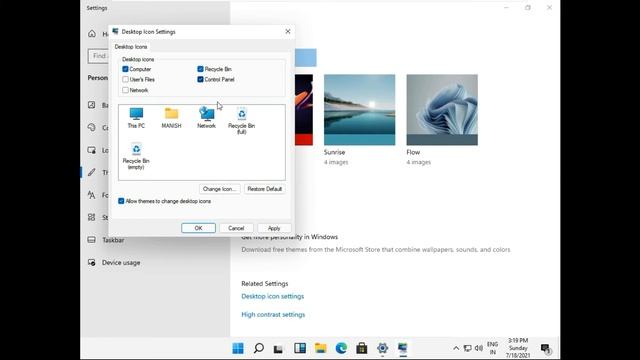Open volume control in system tray
Viewport: 640px width, 360px height.
(479, 348)
